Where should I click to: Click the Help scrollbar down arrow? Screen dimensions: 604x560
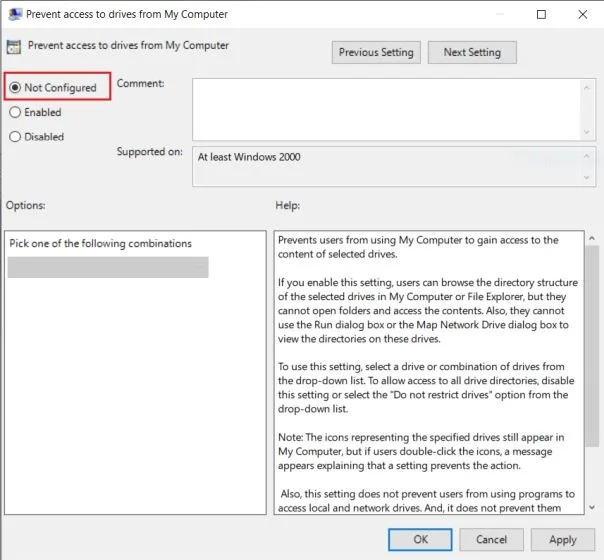pos(592,508)
